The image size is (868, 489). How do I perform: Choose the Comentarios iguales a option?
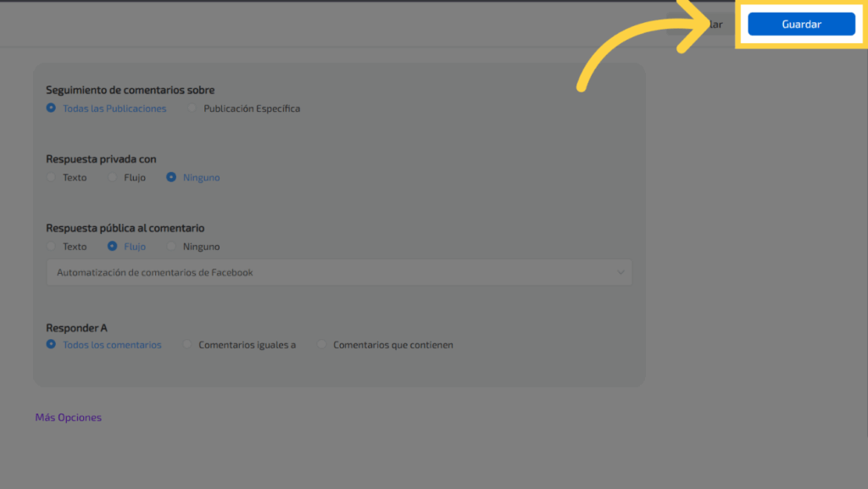click(187, 345)
